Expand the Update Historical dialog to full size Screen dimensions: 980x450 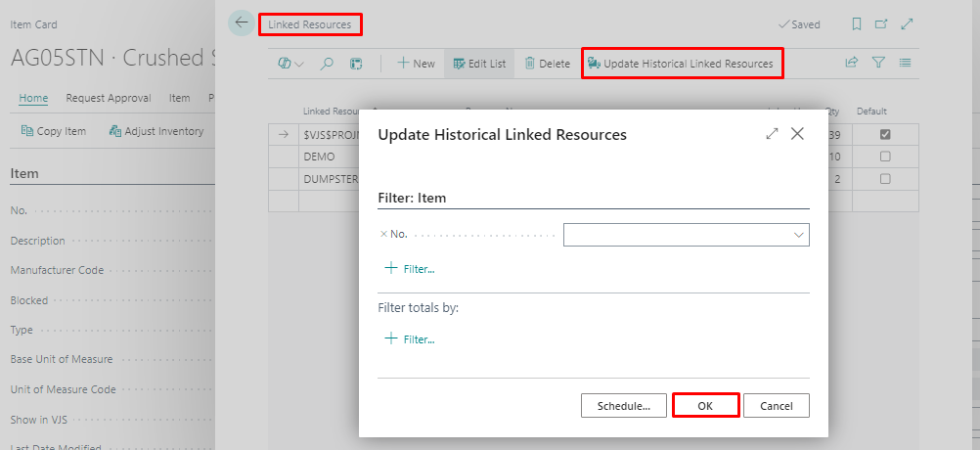coord(772,134)
